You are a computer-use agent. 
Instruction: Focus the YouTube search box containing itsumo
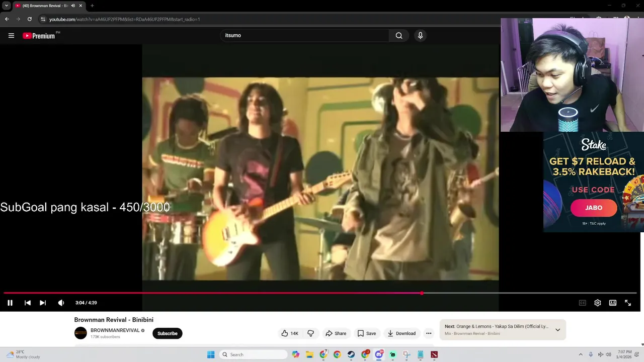(x=304, y=36)
